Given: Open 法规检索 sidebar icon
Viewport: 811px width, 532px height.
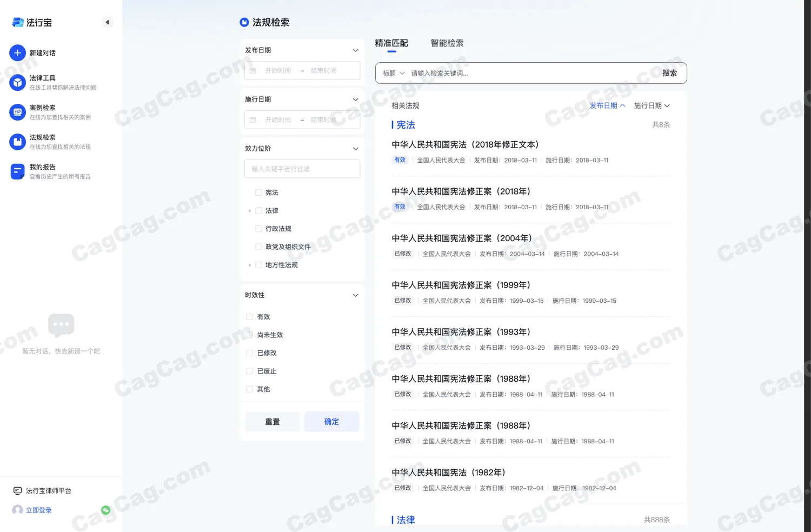Looking at the screenshot, I should click(17, 142).
